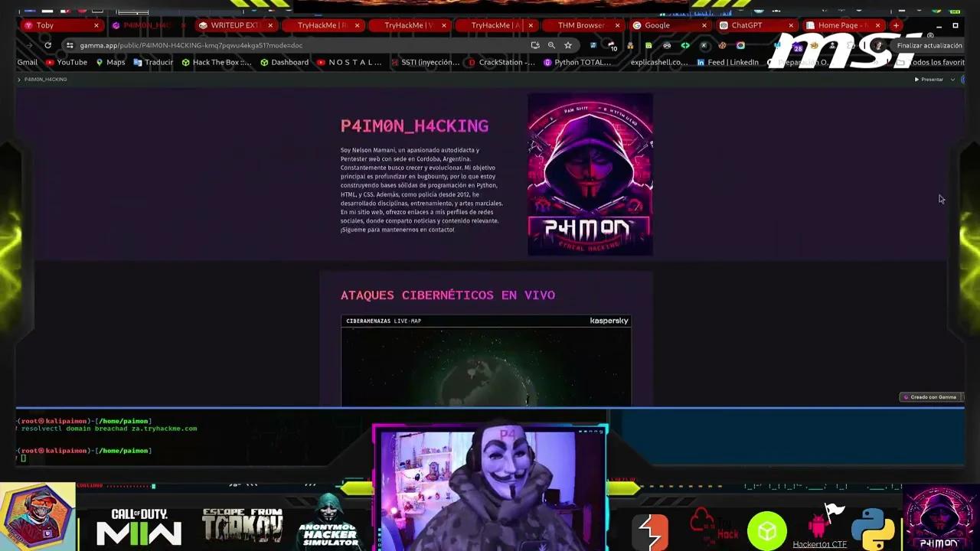980x551 pixels.
Task: Click the streamer avatar in bottom-left corner
Action: point(38,517)
